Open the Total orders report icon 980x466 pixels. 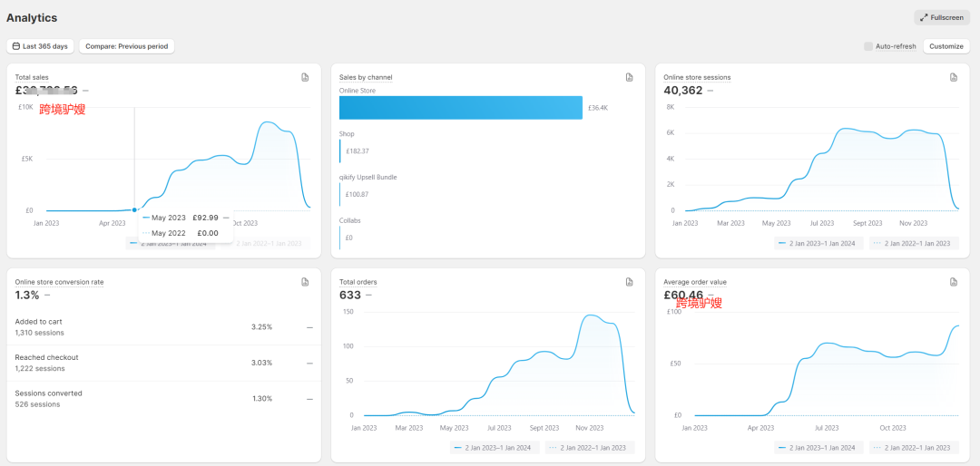tap(630, 282)
